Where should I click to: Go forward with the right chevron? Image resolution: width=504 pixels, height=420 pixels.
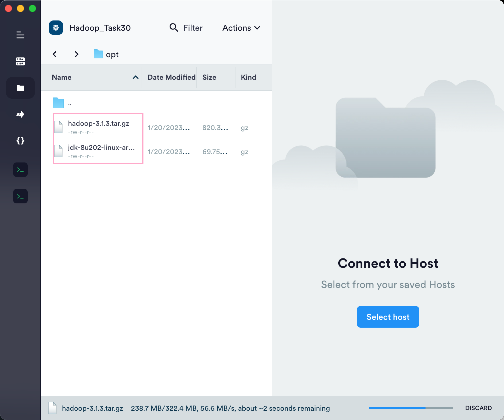pyautogui.click(x=76, y=54)
